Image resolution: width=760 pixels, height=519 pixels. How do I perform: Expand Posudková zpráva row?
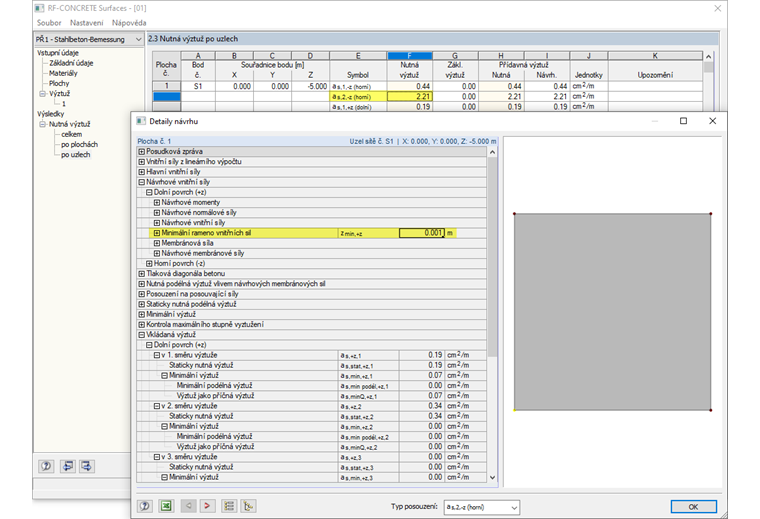(142, 152)
